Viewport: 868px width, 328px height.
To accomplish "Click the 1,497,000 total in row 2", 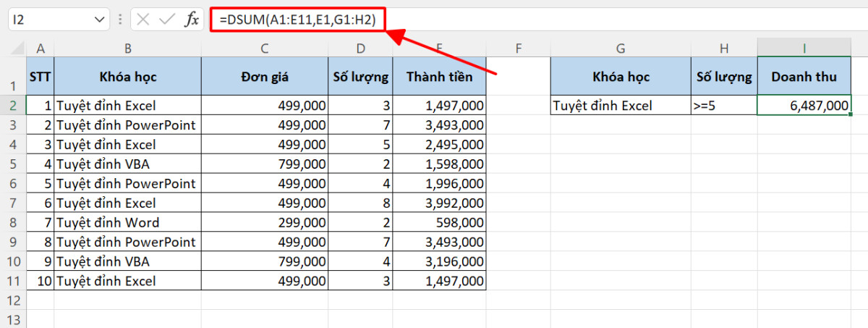I will pyautogui.click(x=440, y=106).
